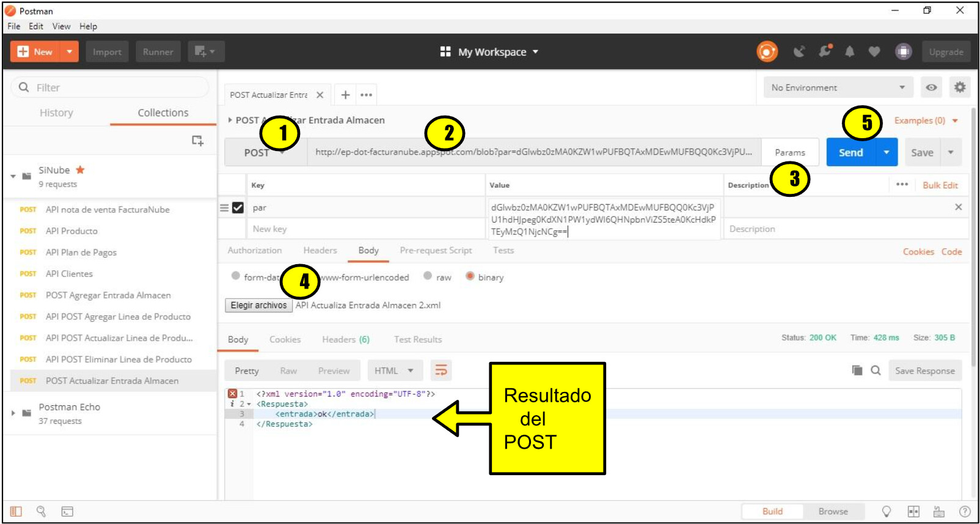Viewport: 980px width, 524px height.
Task: Open the Examples (0) dropdown
Action: coord(926,120)
